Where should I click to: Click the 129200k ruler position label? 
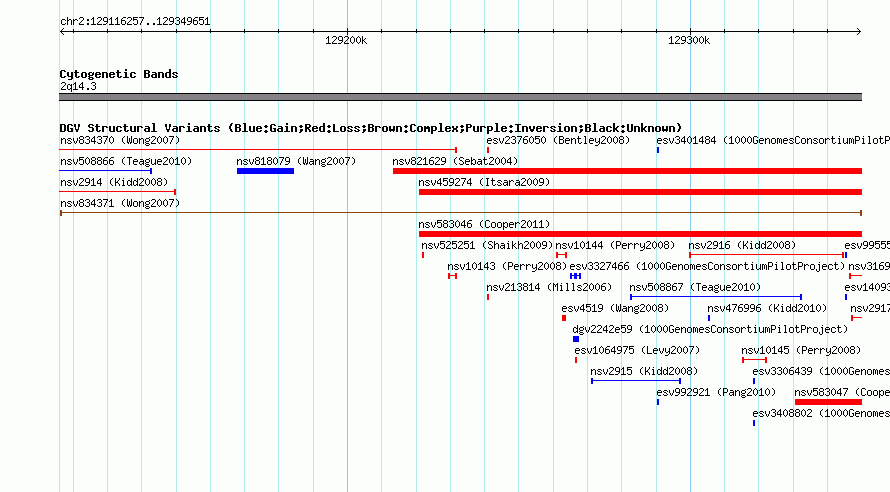point(346,40)
